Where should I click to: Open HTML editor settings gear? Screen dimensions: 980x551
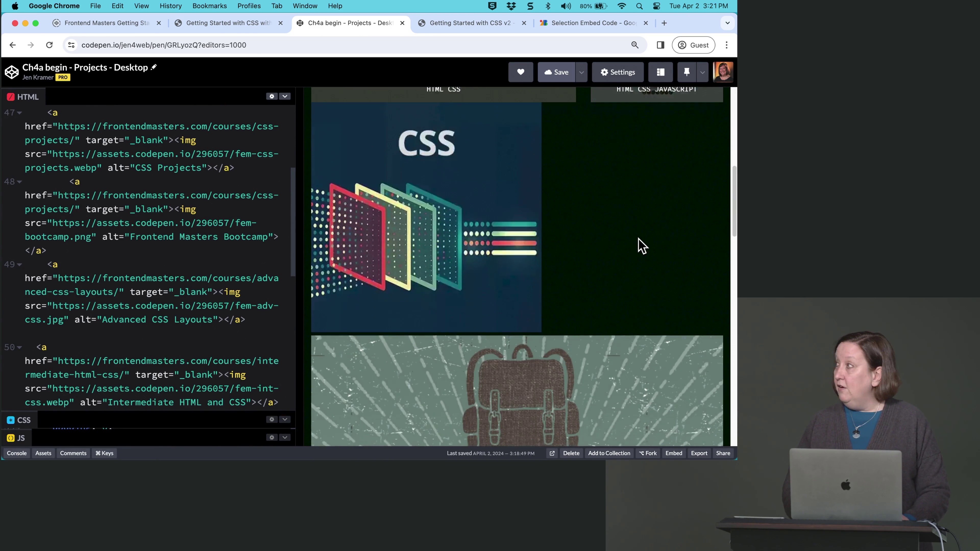pyautogui.click(x=272, y=96)
